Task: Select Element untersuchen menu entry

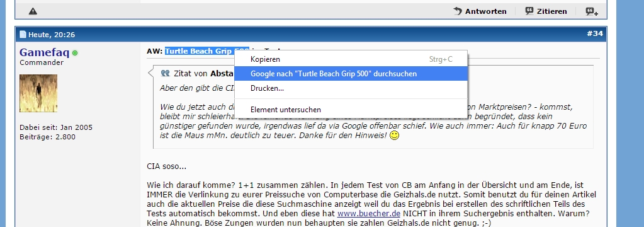Action: click(x=351, y=110)
